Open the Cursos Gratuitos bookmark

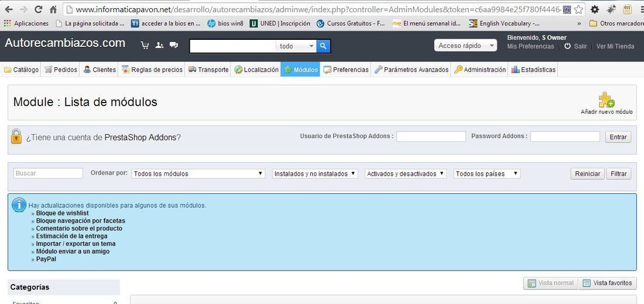[x=351, y=23]
